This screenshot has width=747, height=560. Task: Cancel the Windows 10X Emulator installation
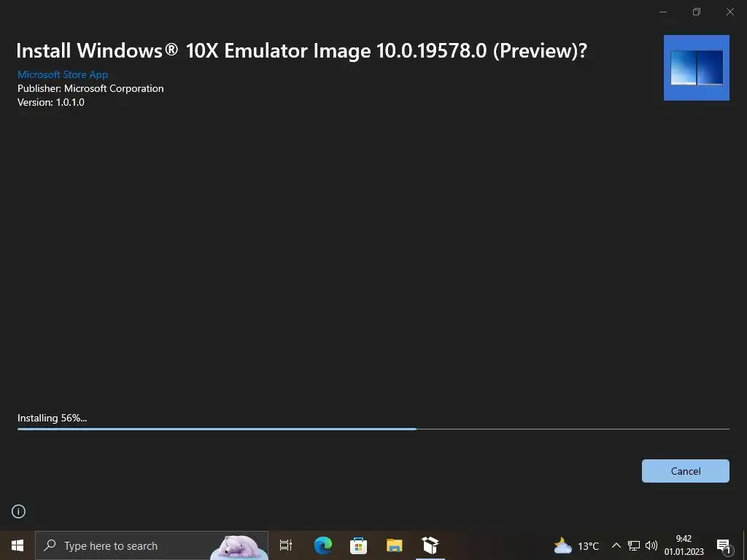coord(685,471)
